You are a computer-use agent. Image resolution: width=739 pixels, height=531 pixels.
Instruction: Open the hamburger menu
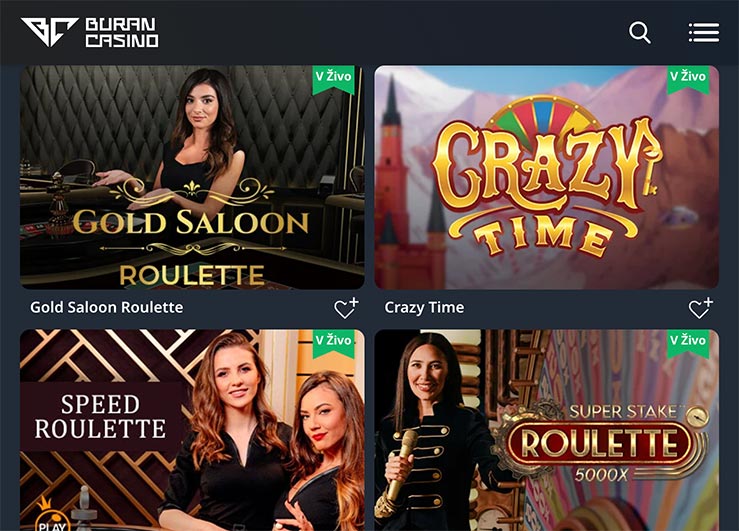point(704,33)
